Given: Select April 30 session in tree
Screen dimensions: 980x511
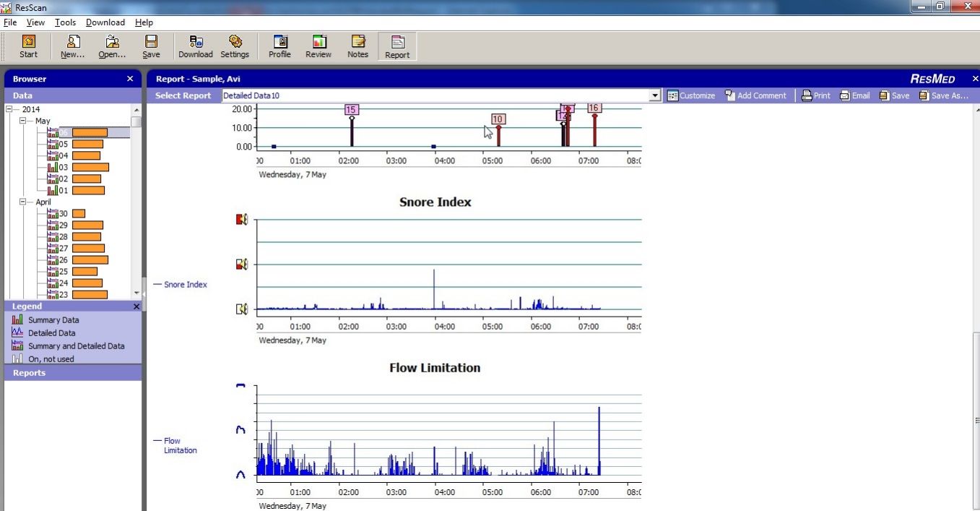Looking at the screenshot, I should [x=66, y=213].
